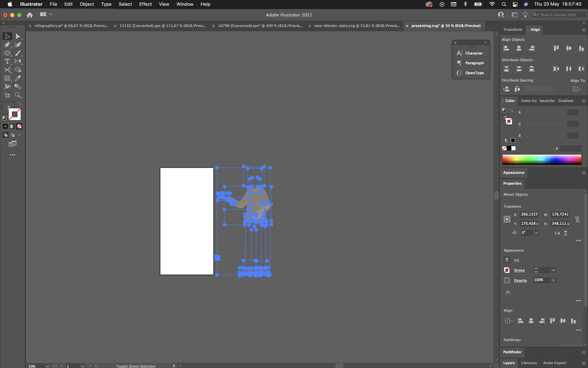This screenshot has width=588, height=368.
Task: Select the Zoom tool in toolbar
Action: pos(18,95)
